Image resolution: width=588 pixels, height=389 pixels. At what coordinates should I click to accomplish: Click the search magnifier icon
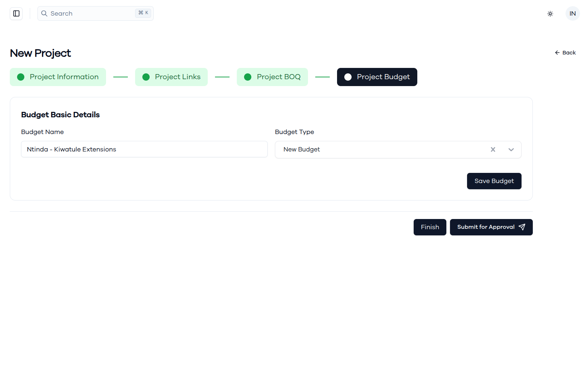pyautogui.click(x=44, y=13)
